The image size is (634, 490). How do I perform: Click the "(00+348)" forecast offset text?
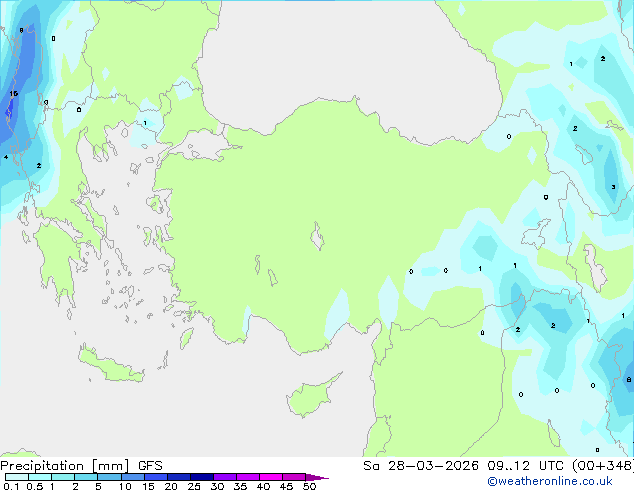pyautogui.click(x=602, y=466)
